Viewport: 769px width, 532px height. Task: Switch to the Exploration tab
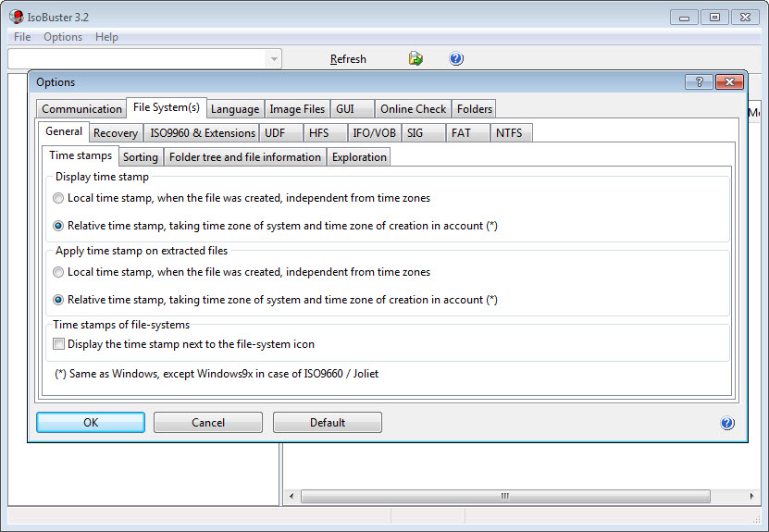pyautogui.click(x=359, y=157)
